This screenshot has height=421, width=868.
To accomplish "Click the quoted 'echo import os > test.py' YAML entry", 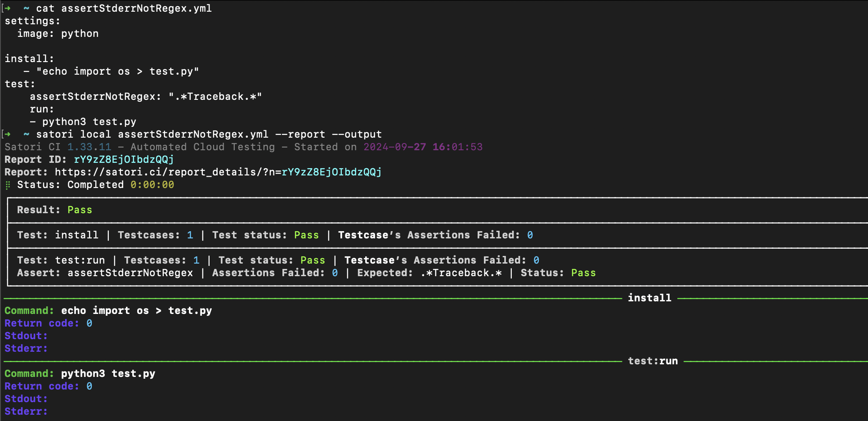I will coord(117,72).
